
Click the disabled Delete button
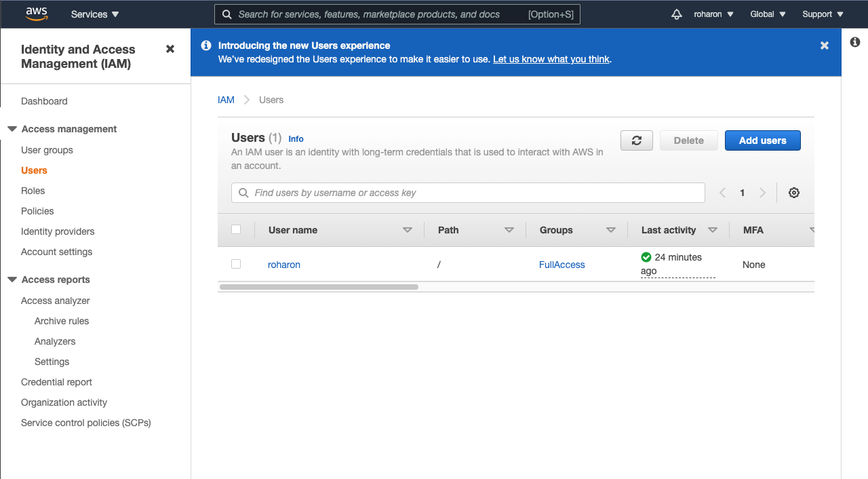click(x=689, y=140)
